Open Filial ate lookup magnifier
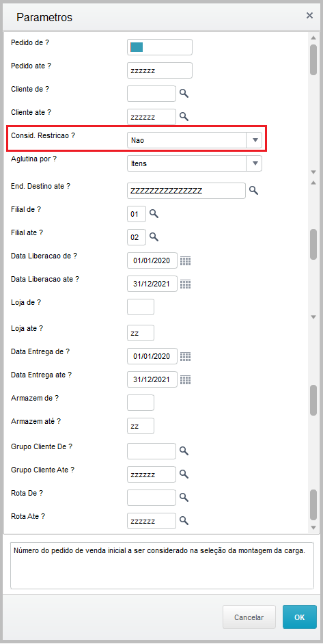This screenshot has width=323, height=644. click(154, 237)
